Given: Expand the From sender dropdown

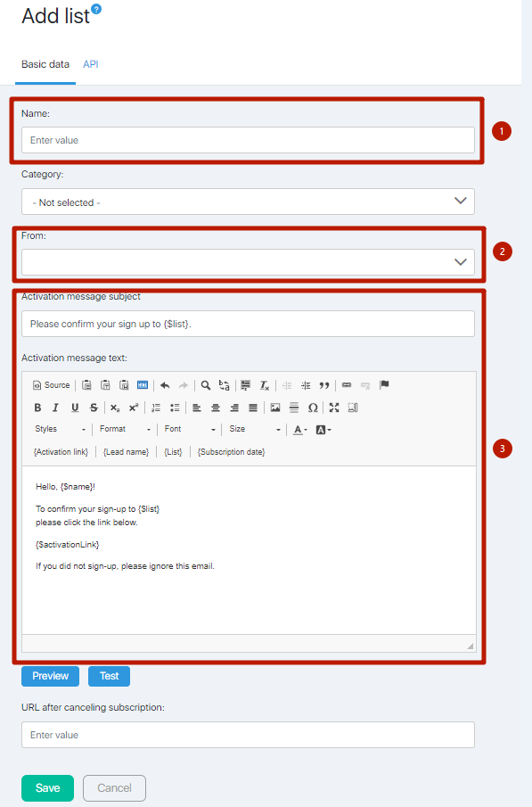Looking at the screenshot, I should (248, 262).
